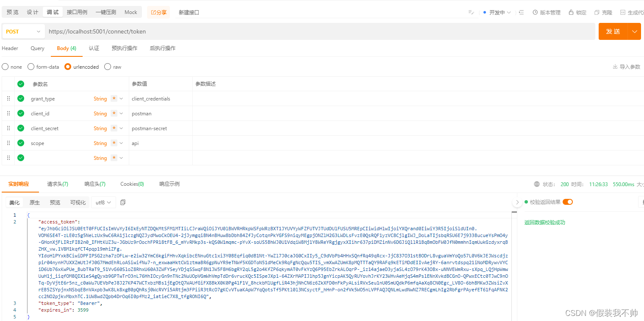The width and height of the screenshot is (644, 321).
Task: Click the 锁定 lock icon
Action: [571, 12]
